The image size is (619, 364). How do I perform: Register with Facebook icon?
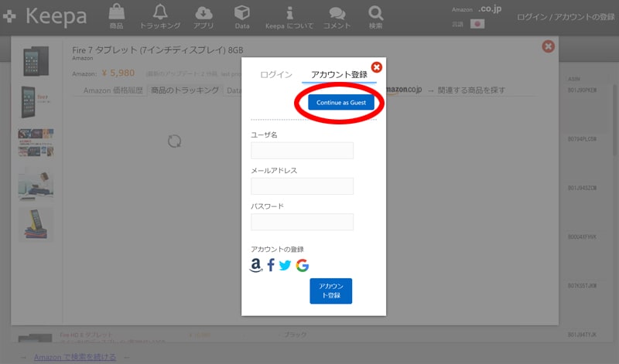click(271, 265)
